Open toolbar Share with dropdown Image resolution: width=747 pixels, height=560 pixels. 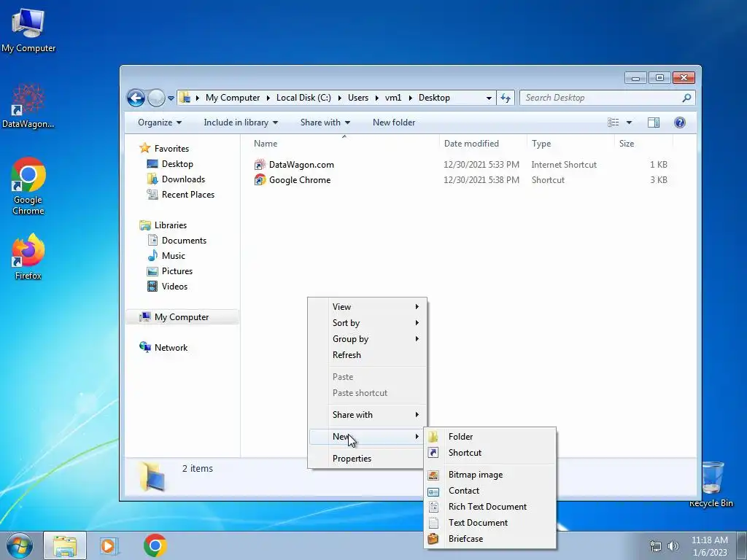coord(325,122)
